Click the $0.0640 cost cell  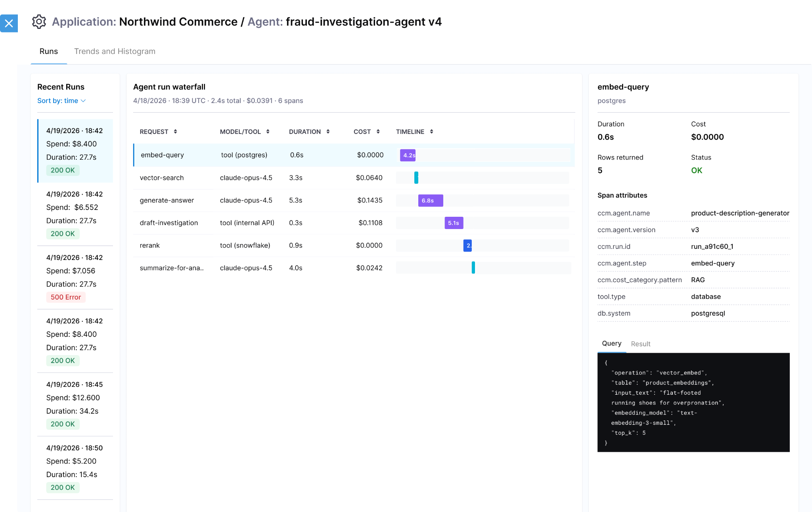tap(369, 178)
